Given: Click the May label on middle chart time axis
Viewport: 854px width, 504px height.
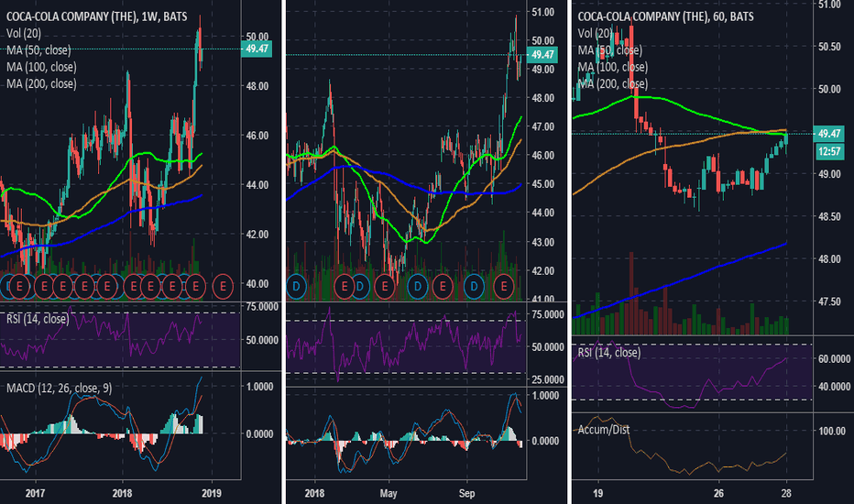Looking at the screenshot, I should click(x=389, y=493).
